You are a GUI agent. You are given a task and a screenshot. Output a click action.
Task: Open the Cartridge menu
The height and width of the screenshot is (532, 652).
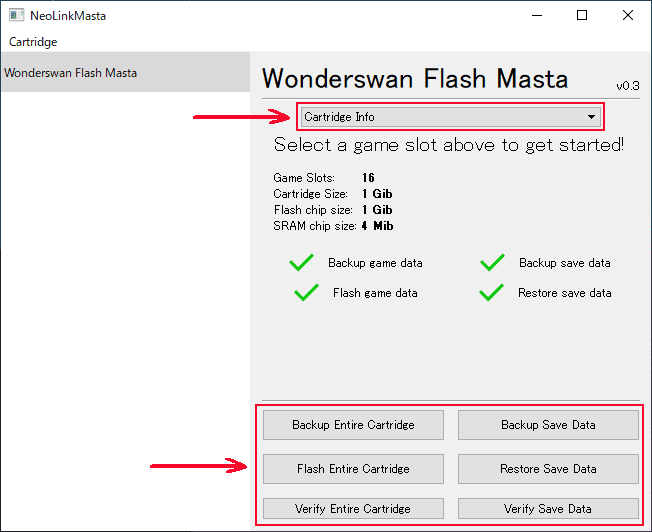tap(33, 42)
